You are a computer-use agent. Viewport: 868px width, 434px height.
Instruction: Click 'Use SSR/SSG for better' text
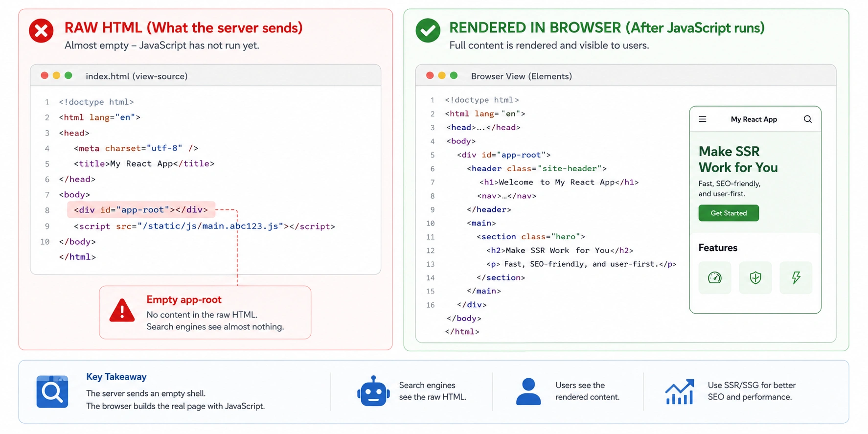(x=752, y=385)
